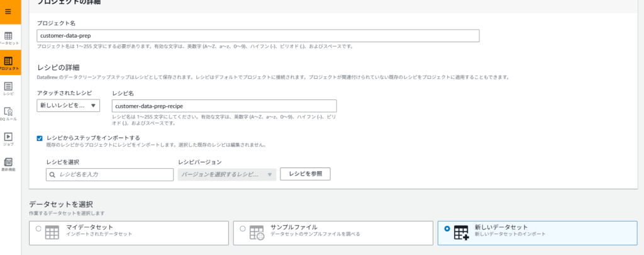Click the サンプルファイル table icon
644x255 pixels.
coord(257,232)
